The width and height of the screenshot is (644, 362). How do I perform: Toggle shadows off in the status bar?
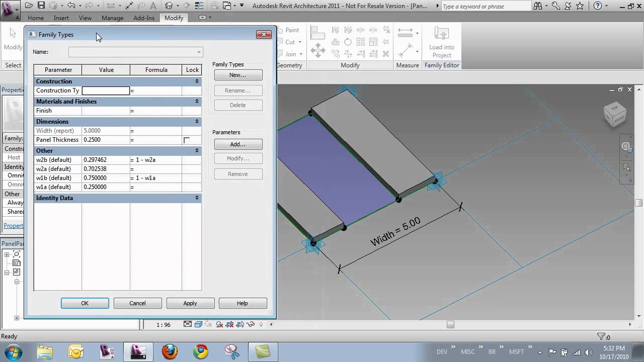pyautogui.click(x=208, y=324)
